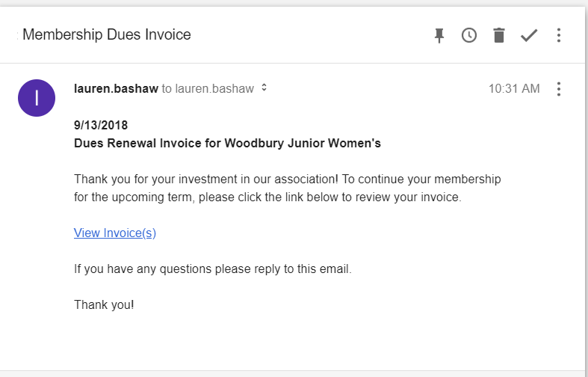Viewport: 588px width, 377px height.
Task: Click the purple sender avatar circle
Action: click(37, 98)
